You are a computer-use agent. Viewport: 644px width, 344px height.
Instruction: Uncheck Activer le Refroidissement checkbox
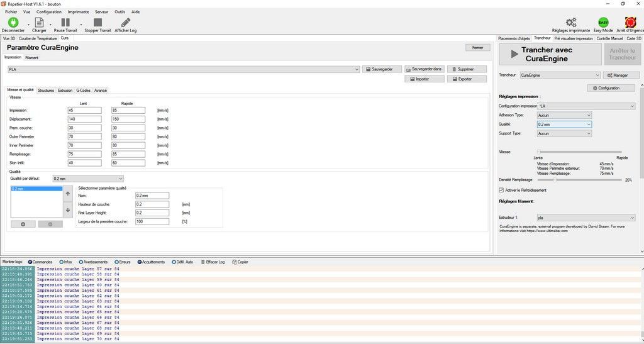pyautogui.click(x=501, y=190)
